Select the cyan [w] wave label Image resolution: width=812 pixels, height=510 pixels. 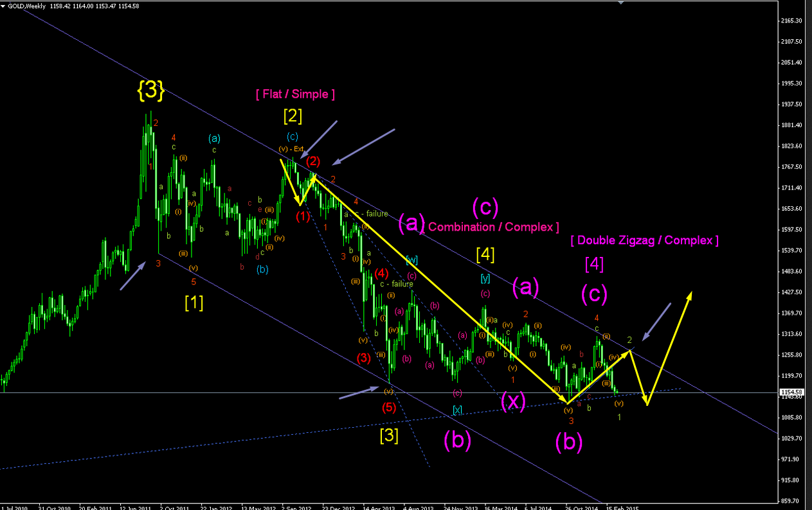pos(411,259)
